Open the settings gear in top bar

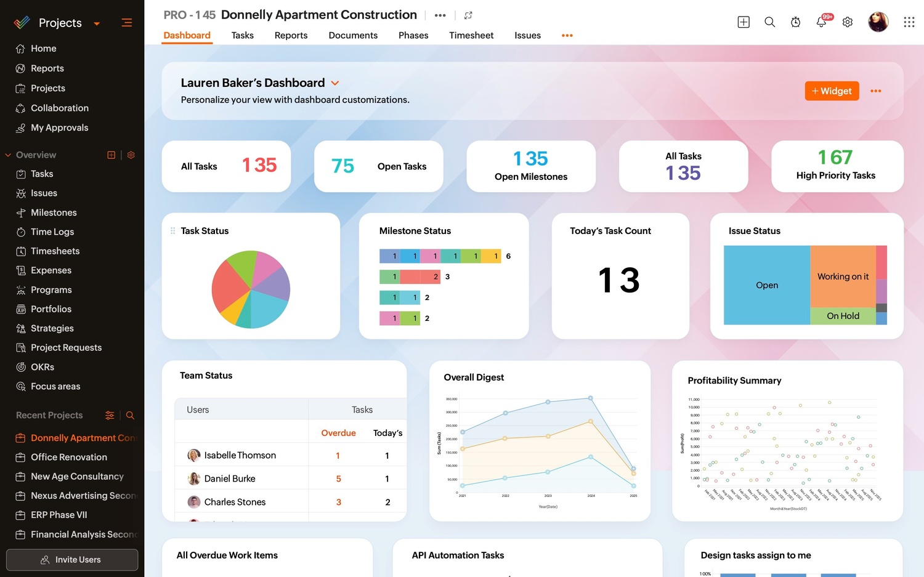click(848, 22)
